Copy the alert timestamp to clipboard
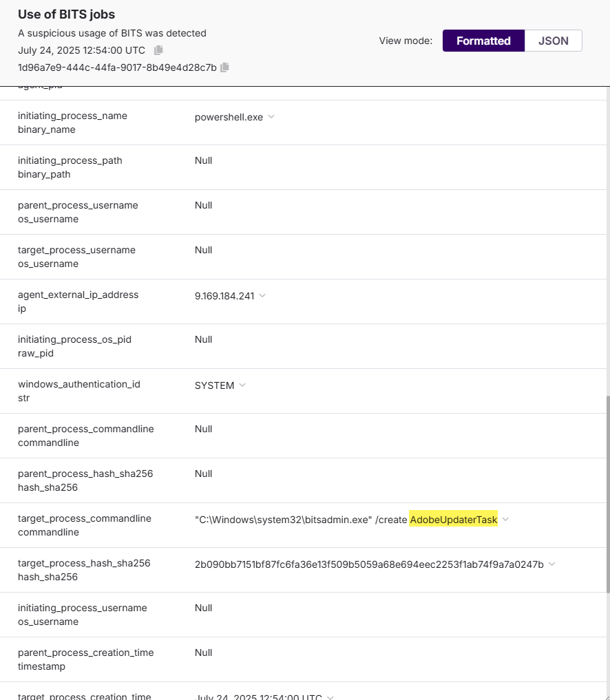The width and height of the screenshot is (610, 700). pos(158,50)
